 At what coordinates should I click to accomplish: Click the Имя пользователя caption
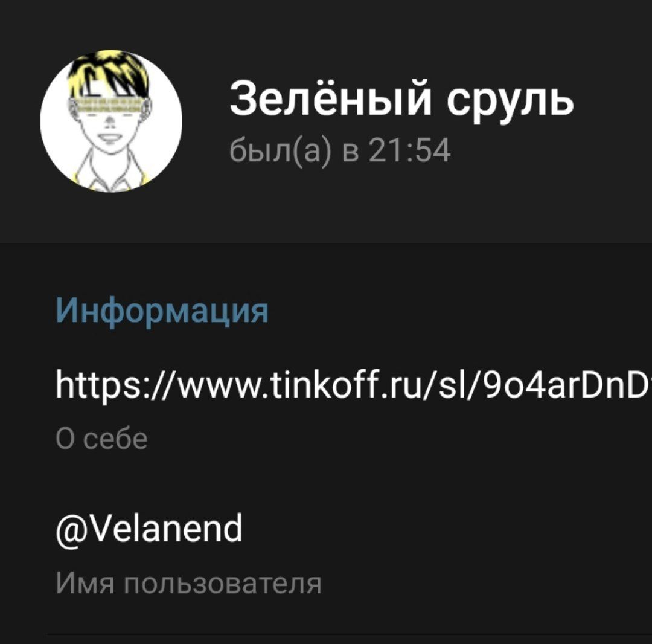click(x=189, y=583)
